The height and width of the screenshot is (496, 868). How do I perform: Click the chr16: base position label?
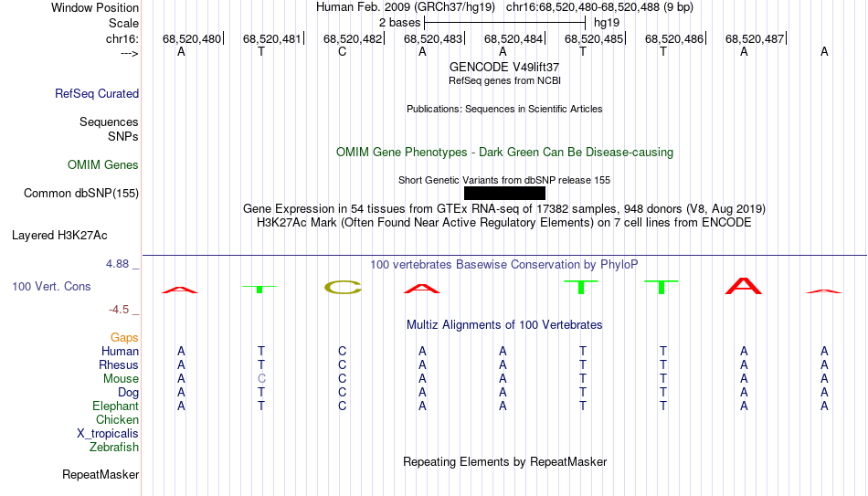[x=122, y=38]
